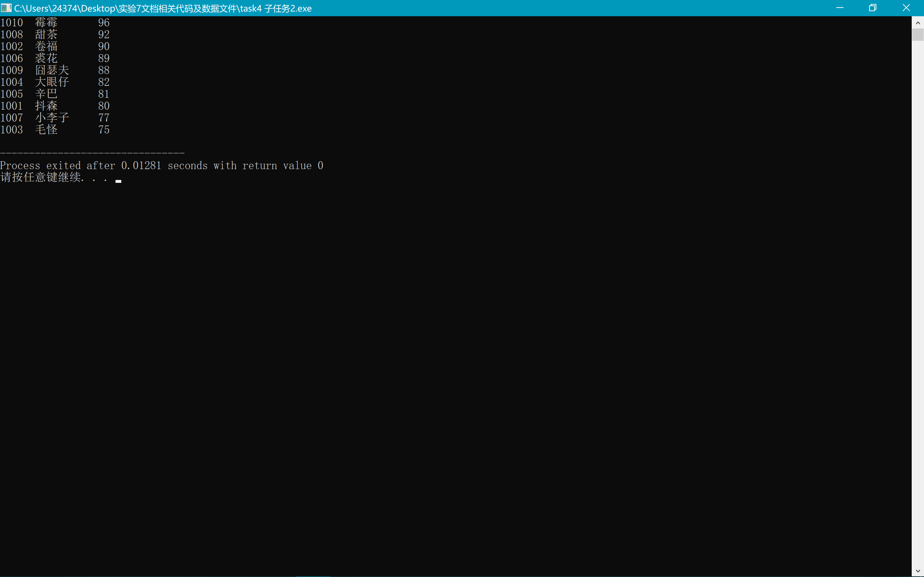Minimize the console window
The width and height of the screenshot is (924, 577).
pyautogui.click(x=840, y=8)
